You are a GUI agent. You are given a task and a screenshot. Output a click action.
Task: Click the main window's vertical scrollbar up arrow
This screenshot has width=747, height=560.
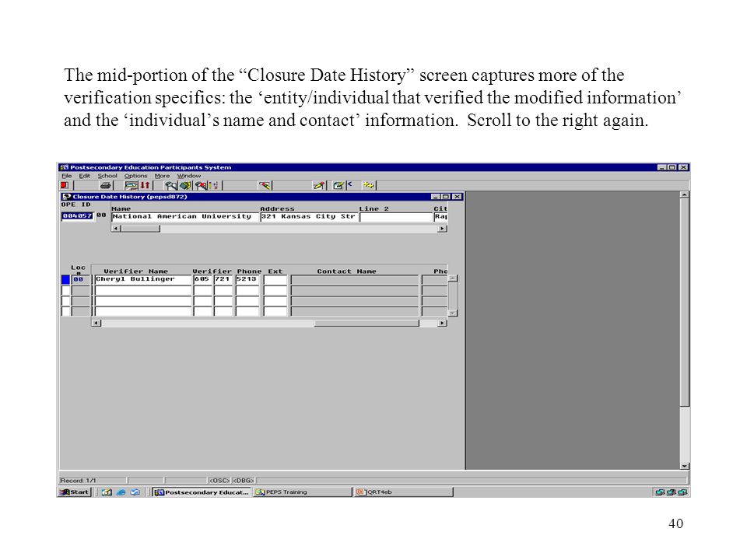click(685, 194)
